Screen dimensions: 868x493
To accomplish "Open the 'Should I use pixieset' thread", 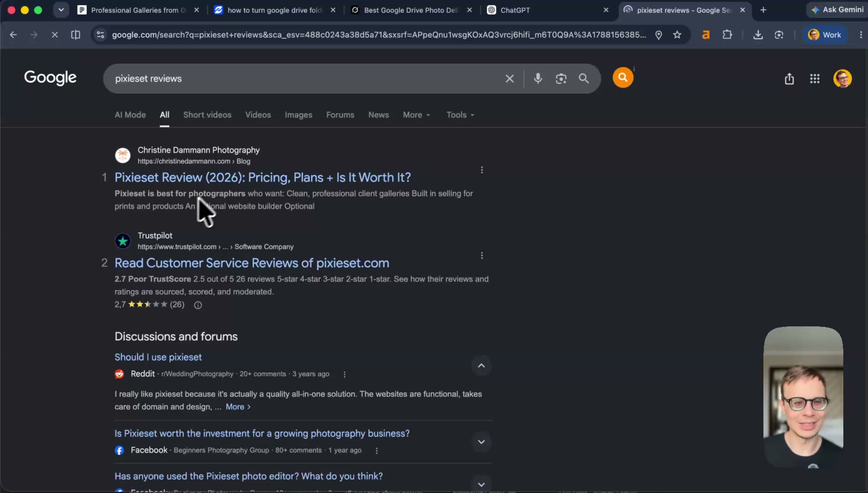I will 158,357.
